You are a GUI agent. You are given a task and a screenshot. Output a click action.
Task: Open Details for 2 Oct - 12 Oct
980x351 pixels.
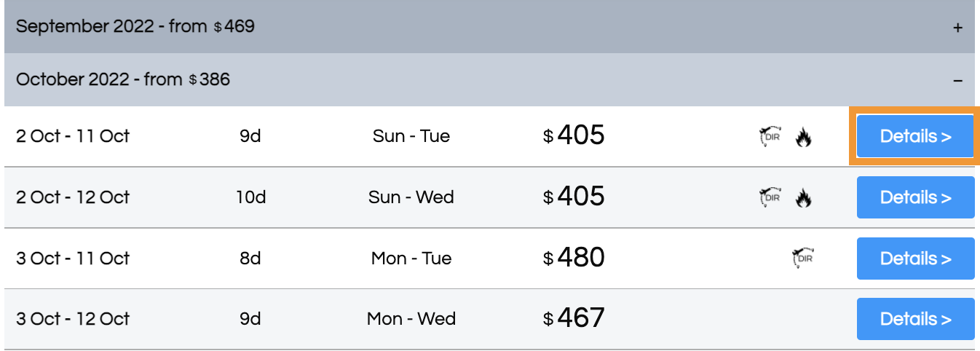[x=915, y=197]
